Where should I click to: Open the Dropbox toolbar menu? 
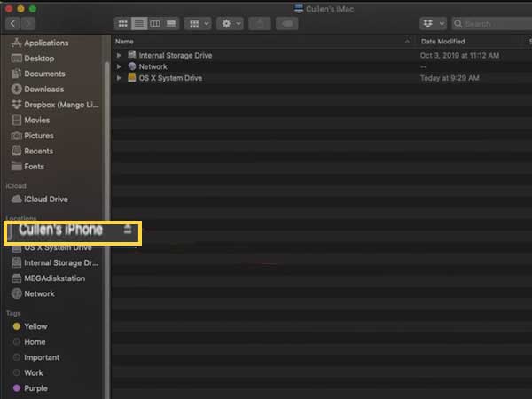(433, 24)
